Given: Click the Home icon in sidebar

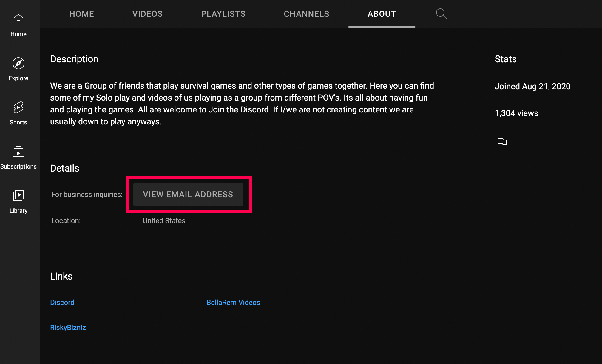Looking at the screenshot, I should [18, 20].
